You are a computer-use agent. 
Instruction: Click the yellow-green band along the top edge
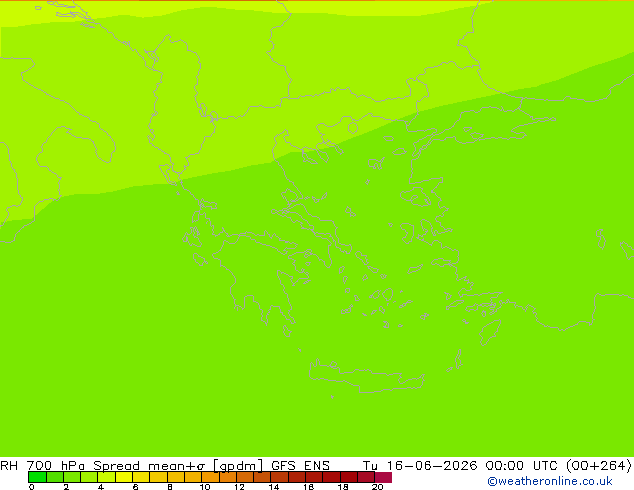[x=243, y=7]
